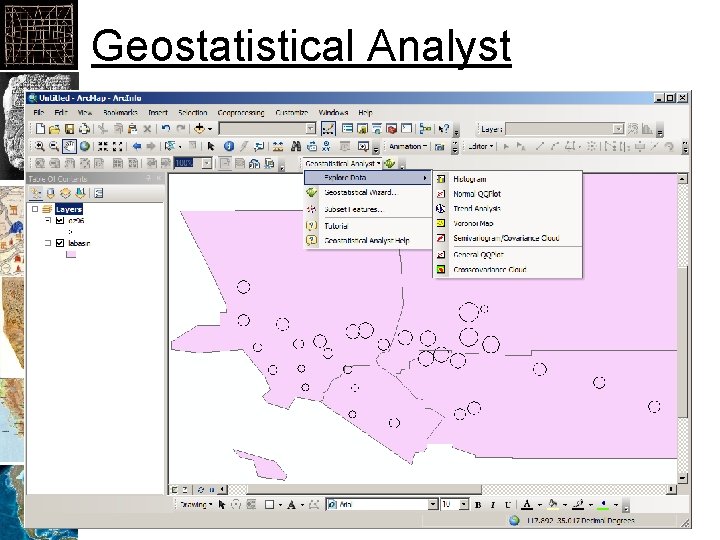Switch TOC to List By Selection

click(x=81, y=193)
